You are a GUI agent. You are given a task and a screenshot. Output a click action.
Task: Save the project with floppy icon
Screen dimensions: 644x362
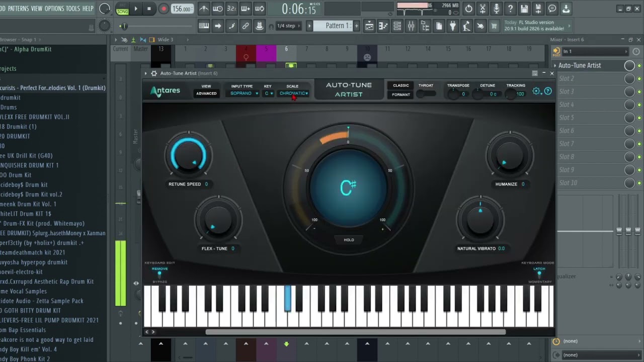(x=524, y=9)
